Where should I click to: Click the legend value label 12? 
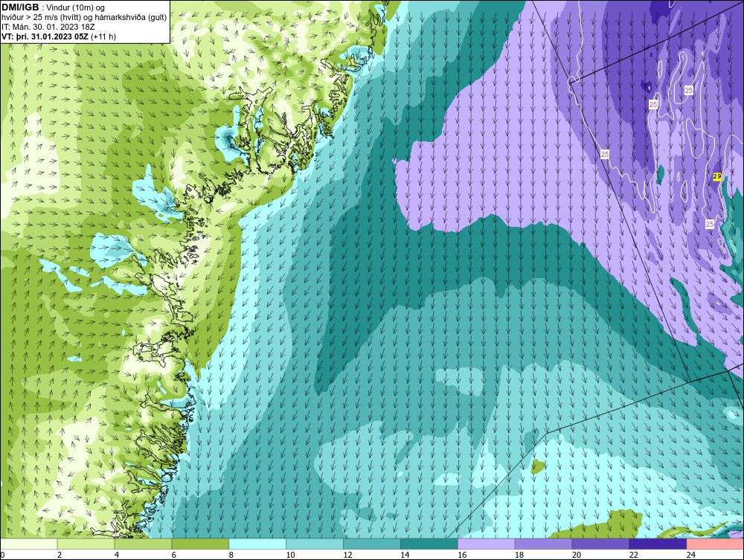pos(347,555)
